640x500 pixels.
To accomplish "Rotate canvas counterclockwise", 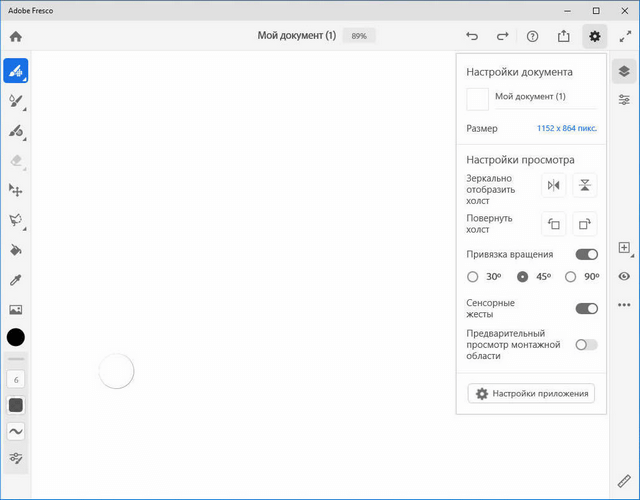I will coord(553,224).
